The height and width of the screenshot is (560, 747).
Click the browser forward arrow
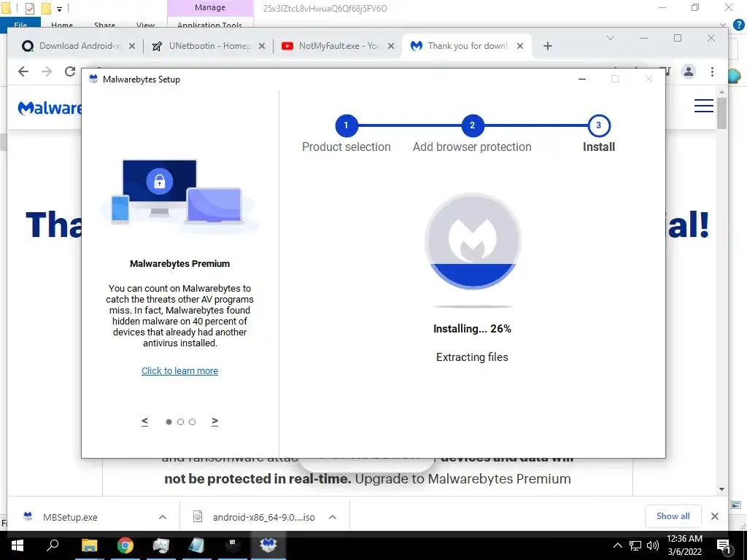[x=47, y=71]
